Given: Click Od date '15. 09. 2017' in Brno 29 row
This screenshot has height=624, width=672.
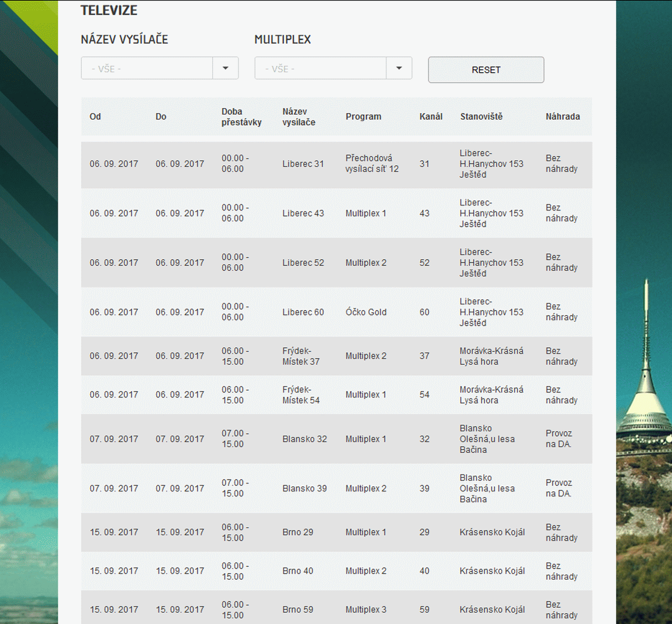Looking at the screenshot, I should click(114, 532).
